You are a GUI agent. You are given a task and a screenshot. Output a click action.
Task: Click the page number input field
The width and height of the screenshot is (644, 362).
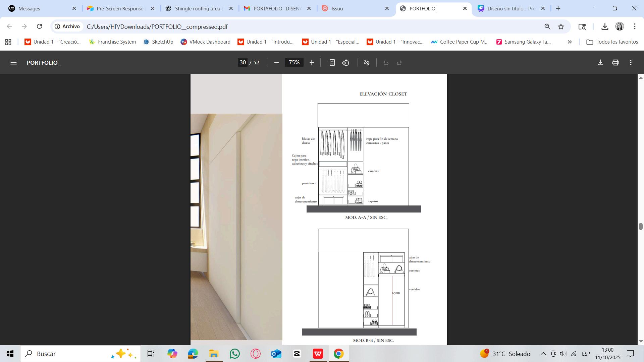pos(243,63)
